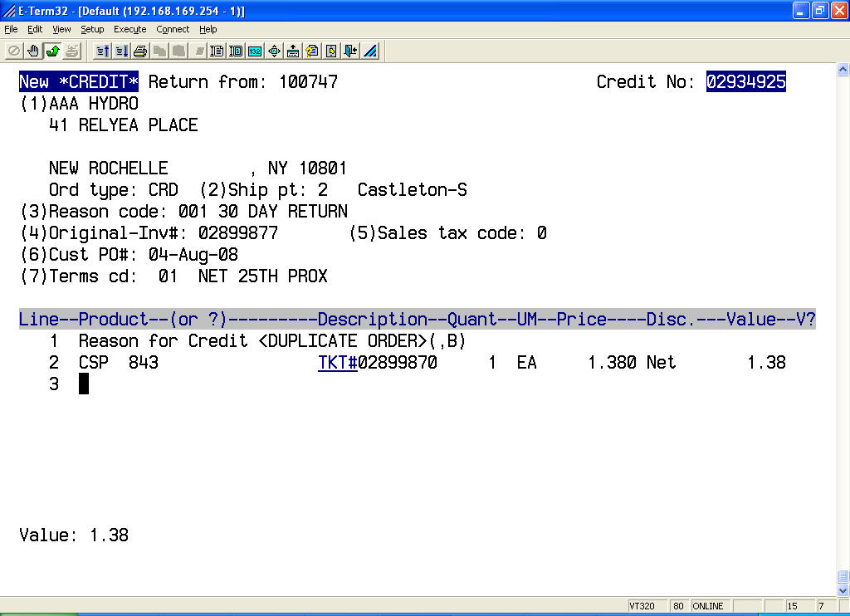
Task: Click ticket number 02899870
Action: [x=398, y=362]
